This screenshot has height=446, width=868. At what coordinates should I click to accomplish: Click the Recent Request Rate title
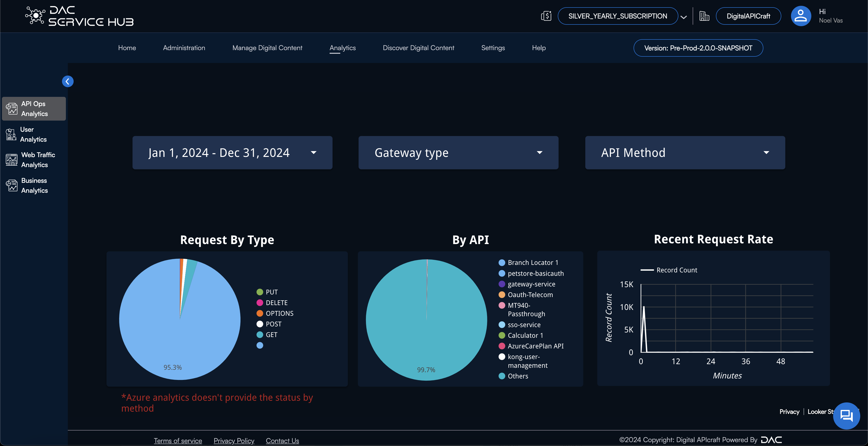pyautogui.click(x=713, y=239)
